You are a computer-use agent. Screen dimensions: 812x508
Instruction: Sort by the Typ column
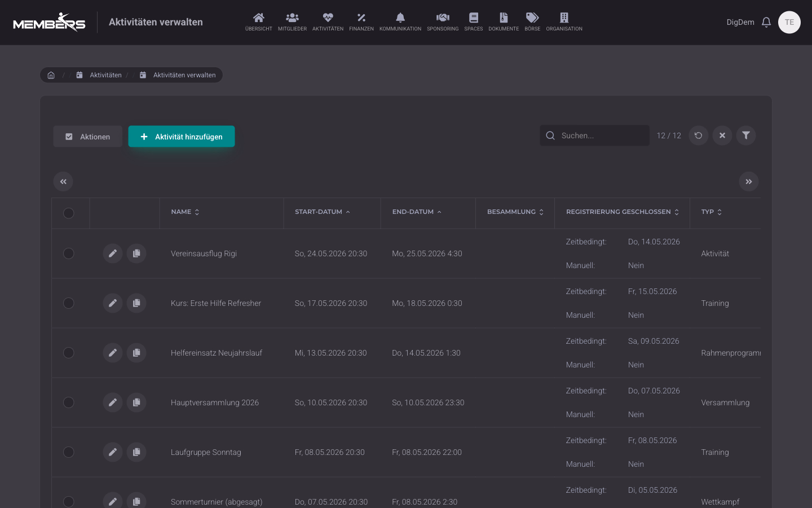point(712,212)
